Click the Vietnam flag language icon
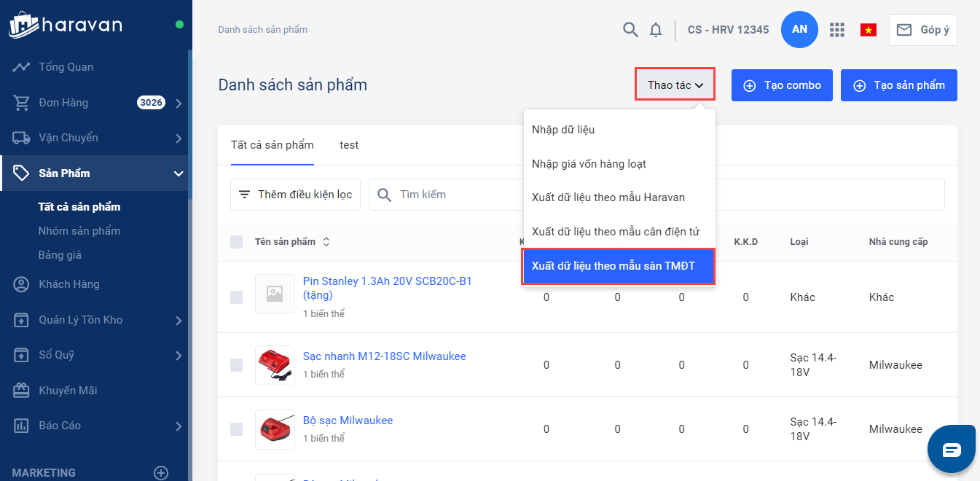Screen dimensions: 980x481 click(868, 30)
